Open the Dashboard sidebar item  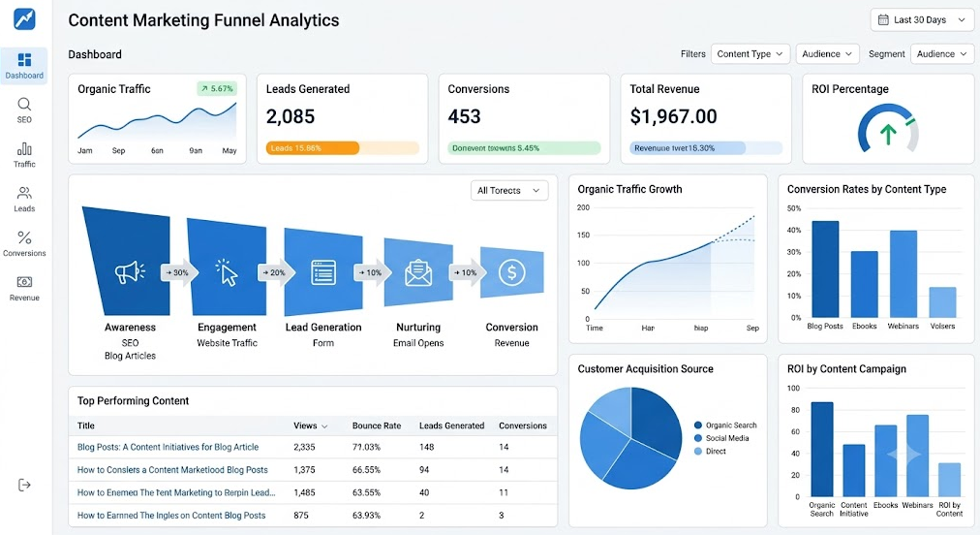pos(24,66)
